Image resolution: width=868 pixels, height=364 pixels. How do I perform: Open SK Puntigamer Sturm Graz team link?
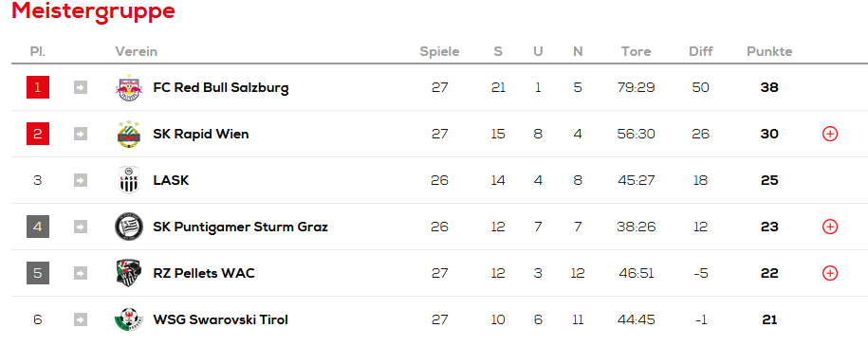pos(240,227)
